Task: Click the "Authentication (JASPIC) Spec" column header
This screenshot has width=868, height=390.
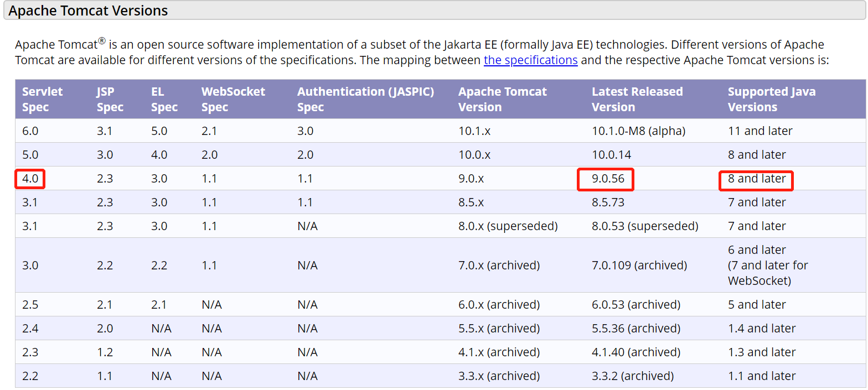Action: click(365, 99)
